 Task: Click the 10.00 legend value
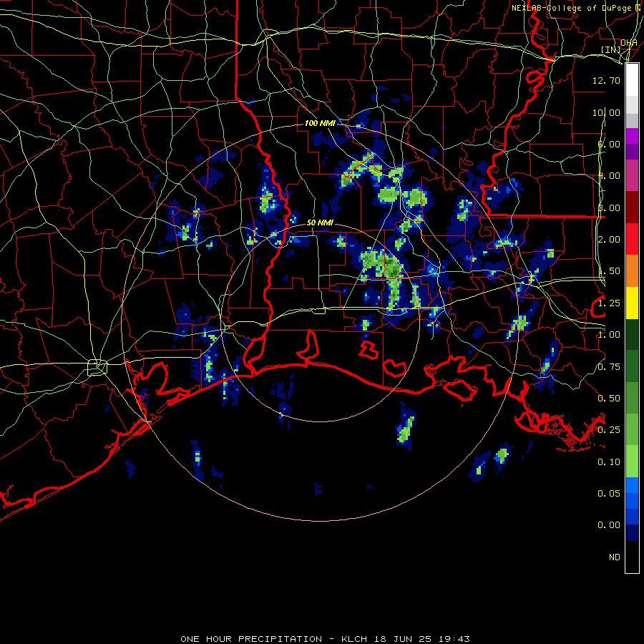606,112
